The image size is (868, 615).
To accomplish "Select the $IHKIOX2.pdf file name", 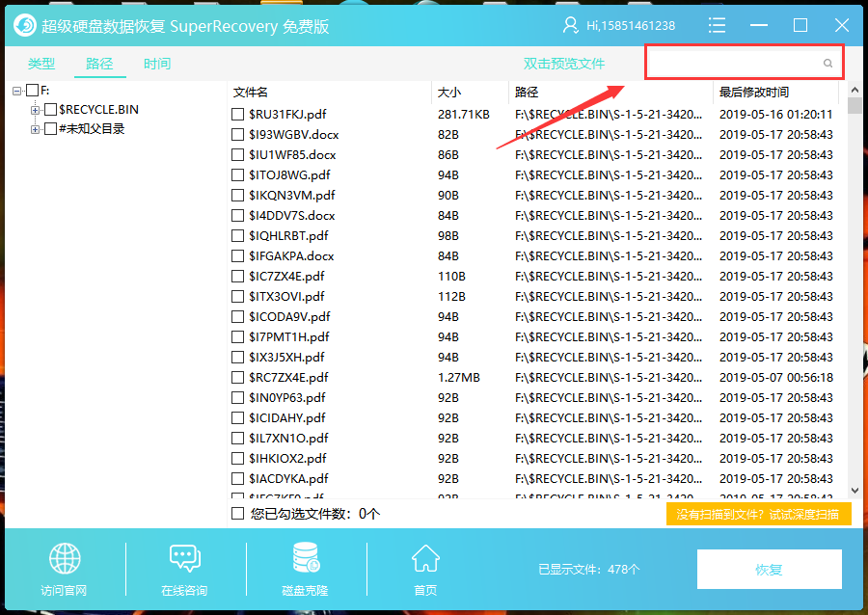I will coord(287,459).
